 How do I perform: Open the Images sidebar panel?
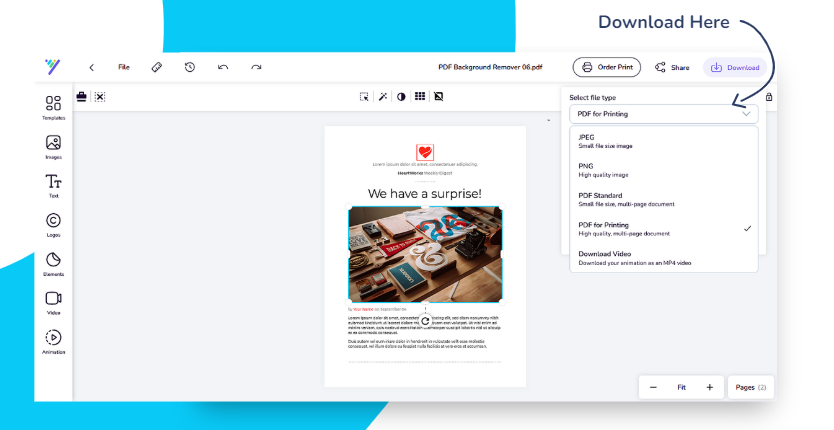(x=53, y=146)
